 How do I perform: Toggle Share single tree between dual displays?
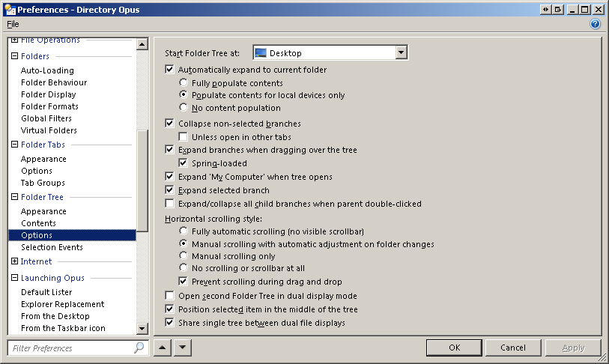click(169, 323)
